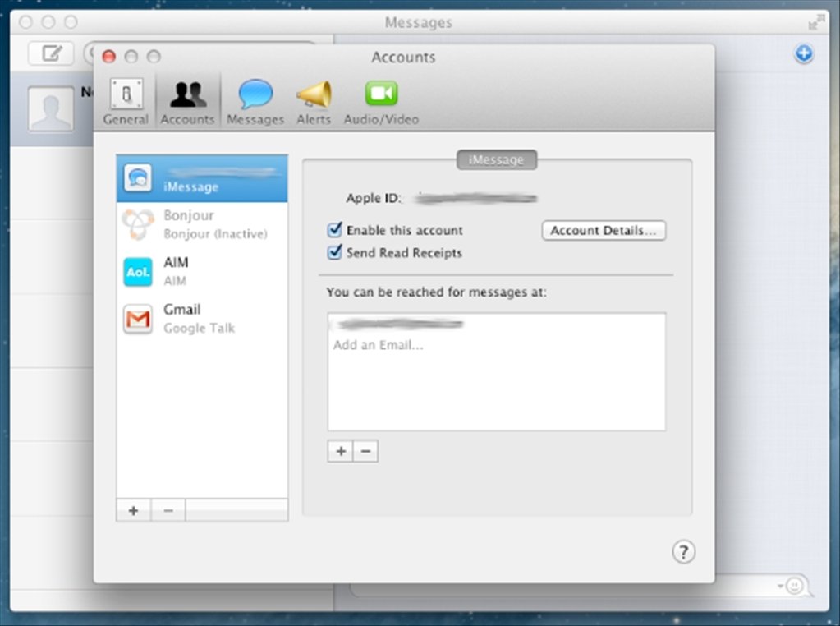Uncheck Enable this account
The height and width of the screenshot is (626, 840).
(335, 230)
